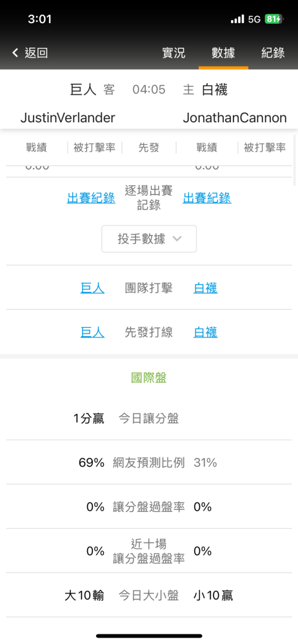Click the chevron arrow in 投手數據 selector
This screenshot has height=644, width=298.
click(177, 239)
